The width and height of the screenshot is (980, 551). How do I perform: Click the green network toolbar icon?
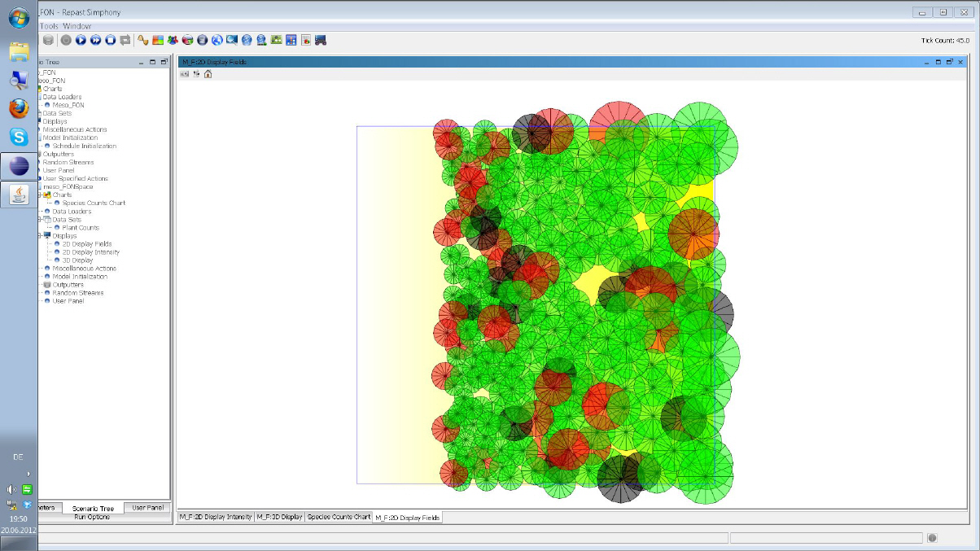[276, 40]
